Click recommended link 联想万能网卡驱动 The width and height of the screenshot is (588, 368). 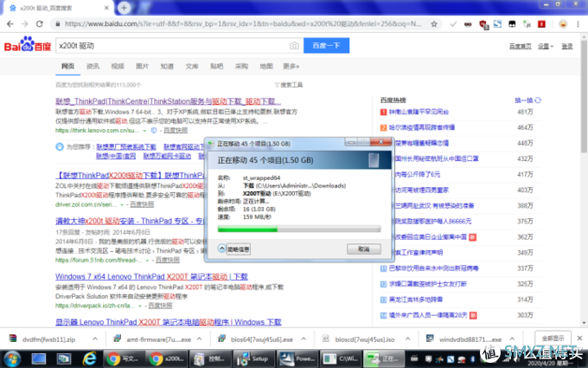(167, 156)
